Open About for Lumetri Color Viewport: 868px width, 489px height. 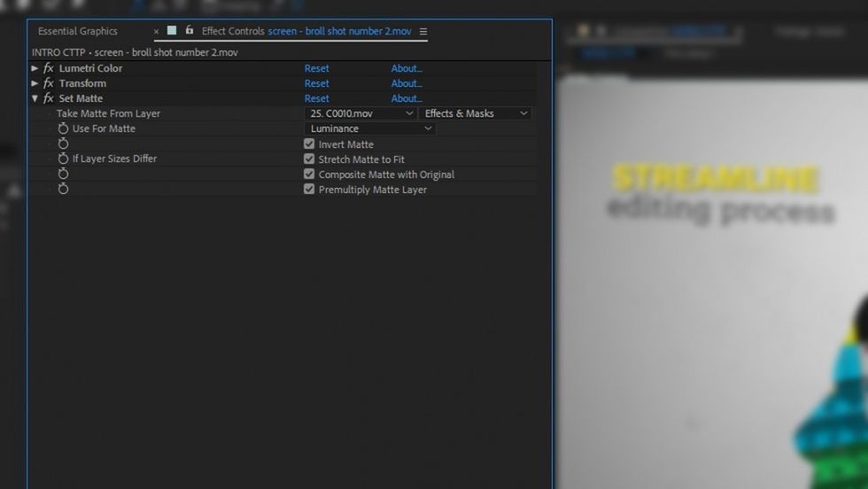tap(407, 68)
